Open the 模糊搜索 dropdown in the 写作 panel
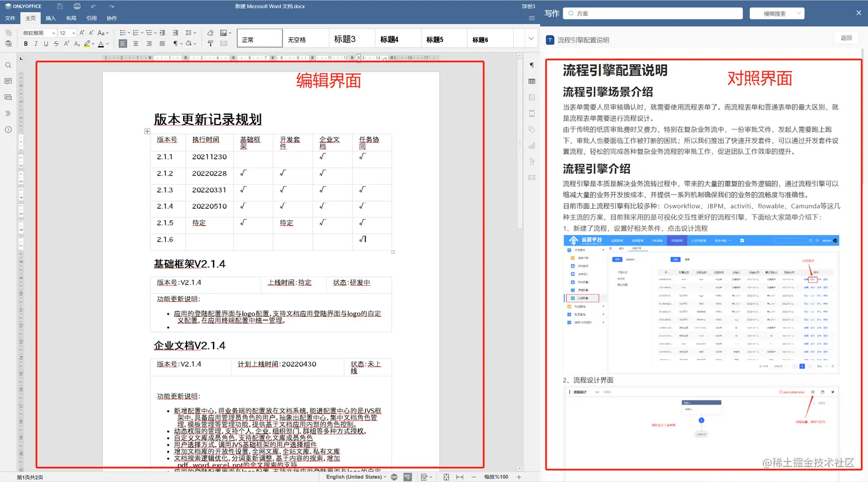The width and height of the screenshot is (868, 482). coord(777,13)
